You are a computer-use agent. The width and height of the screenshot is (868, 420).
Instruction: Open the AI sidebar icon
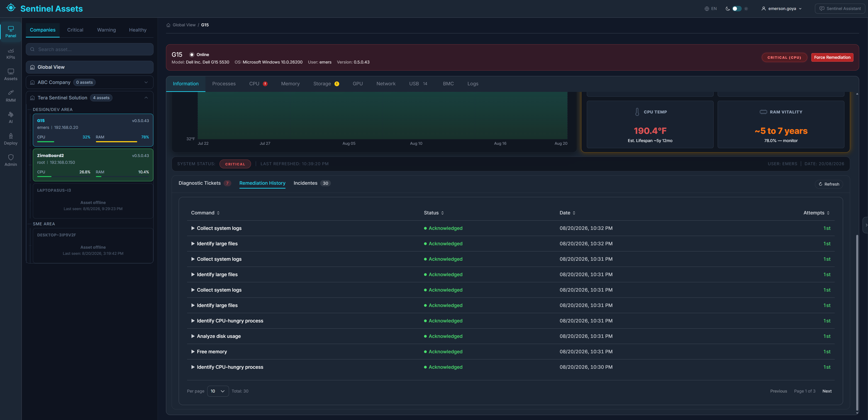[x=11, y=115]
